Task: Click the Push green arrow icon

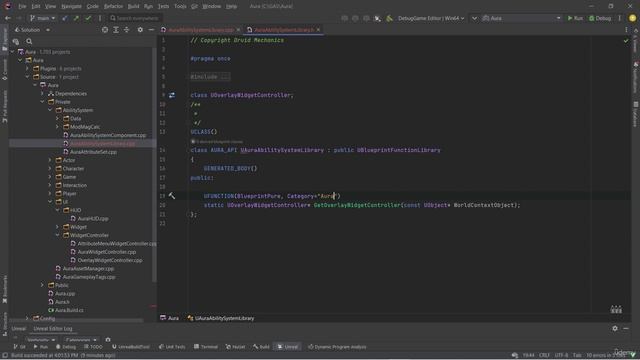Action: 76,18
